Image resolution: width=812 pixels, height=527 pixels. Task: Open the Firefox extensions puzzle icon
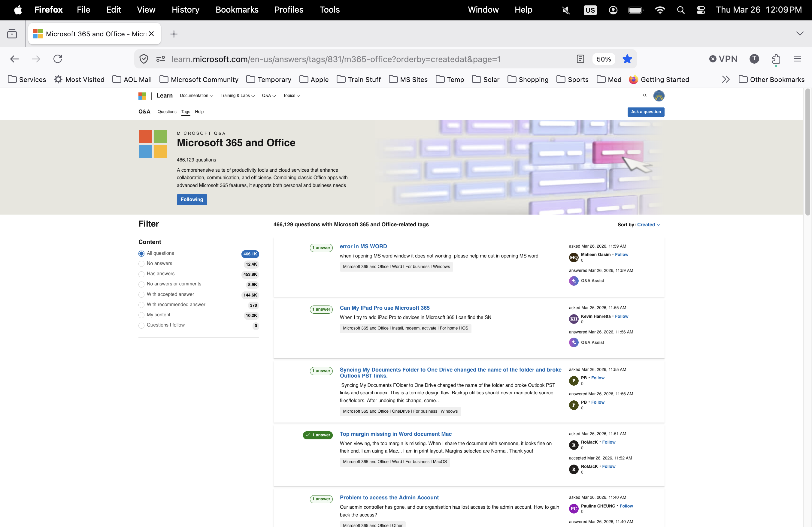click(x=776, y=59)
